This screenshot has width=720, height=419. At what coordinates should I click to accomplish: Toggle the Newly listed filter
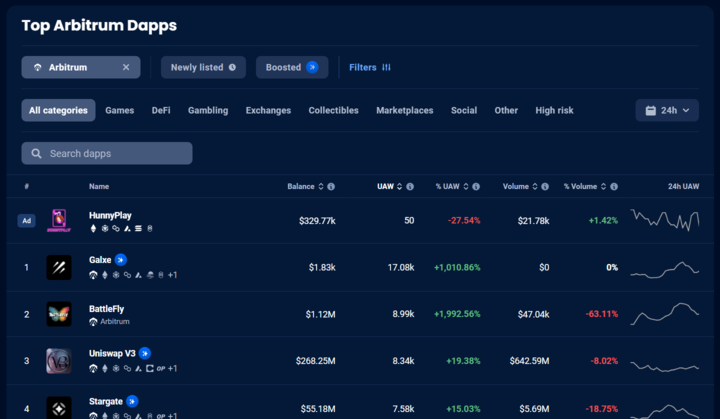[203, 67]
